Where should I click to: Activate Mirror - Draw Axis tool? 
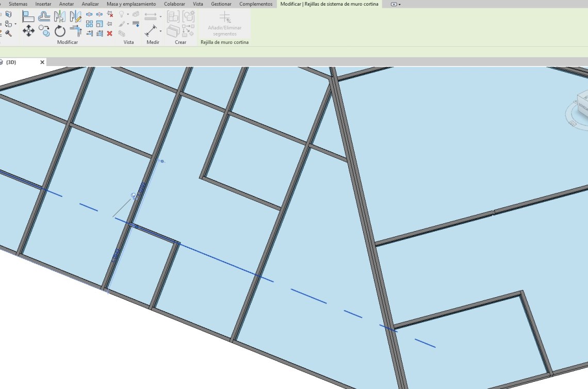point(75,17)
